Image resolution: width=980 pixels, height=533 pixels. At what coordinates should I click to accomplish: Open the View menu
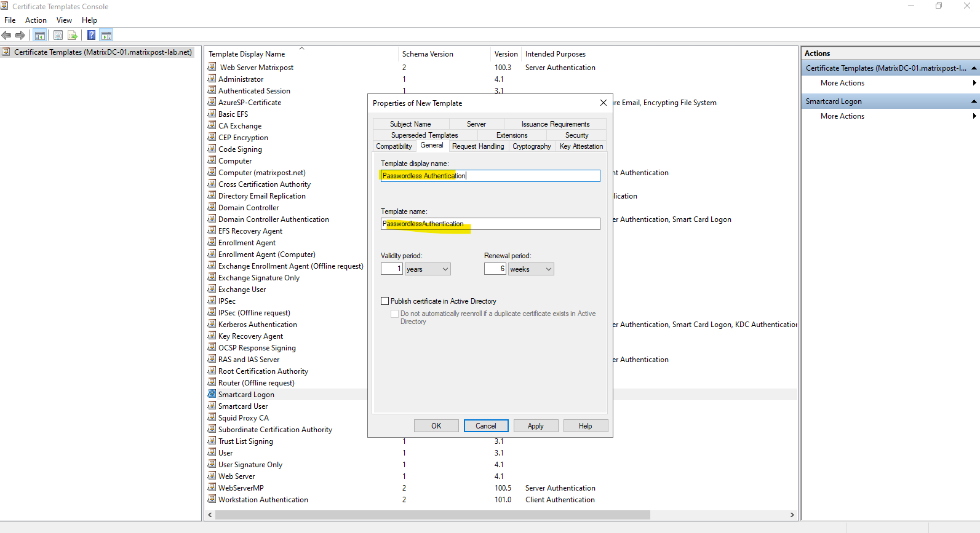click(x=64, y=20)
